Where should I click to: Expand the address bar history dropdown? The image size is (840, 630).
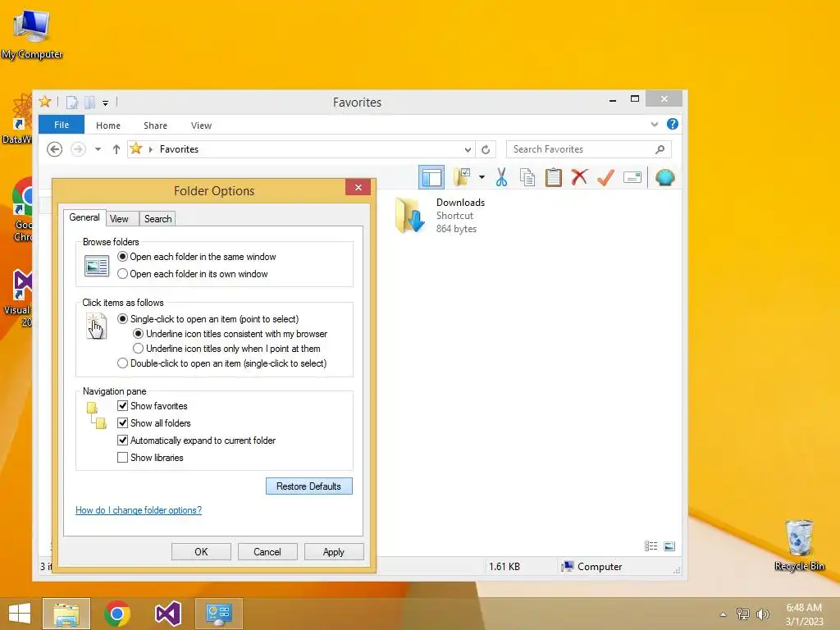click(468, 149)
